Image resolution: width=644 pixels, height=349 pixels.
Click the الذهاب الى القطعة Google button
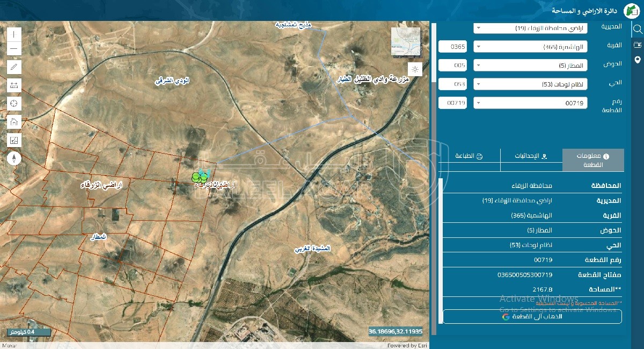[532, 317]
